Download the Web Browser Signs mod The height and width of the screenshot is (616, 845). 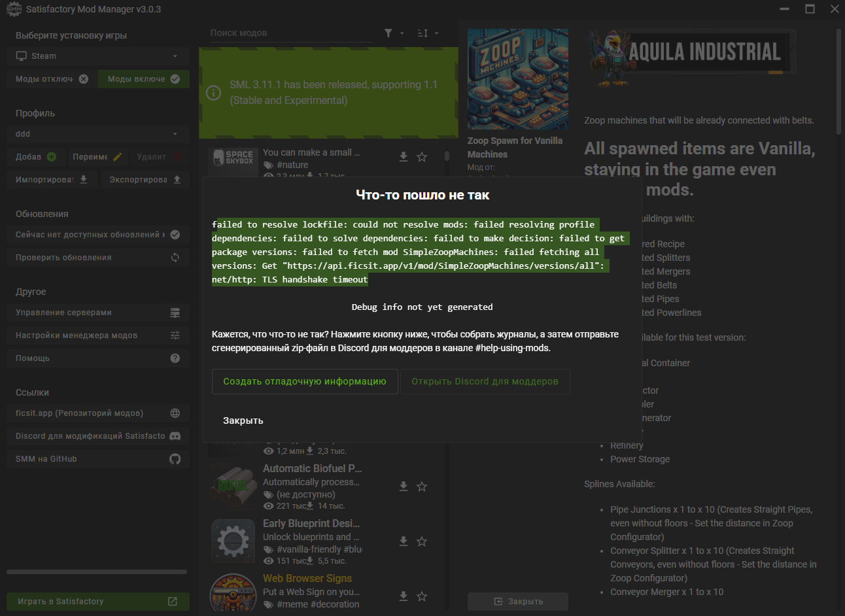point(404,596)
